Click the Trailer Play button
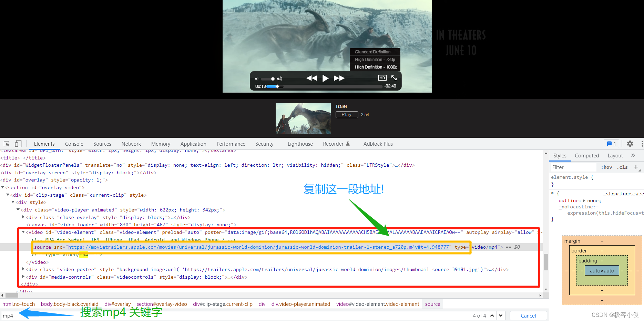The width and height of the screenshot is (644, 321). (x=347, y=115)
